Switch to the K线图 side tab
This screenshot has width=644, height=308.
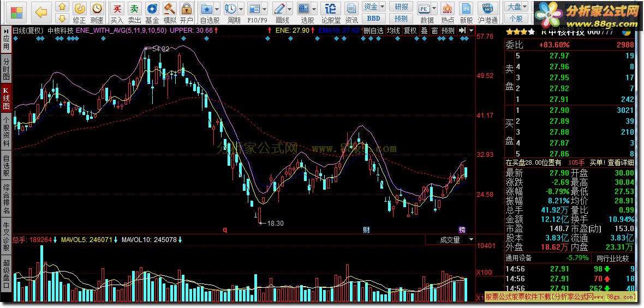click(6, 98)
